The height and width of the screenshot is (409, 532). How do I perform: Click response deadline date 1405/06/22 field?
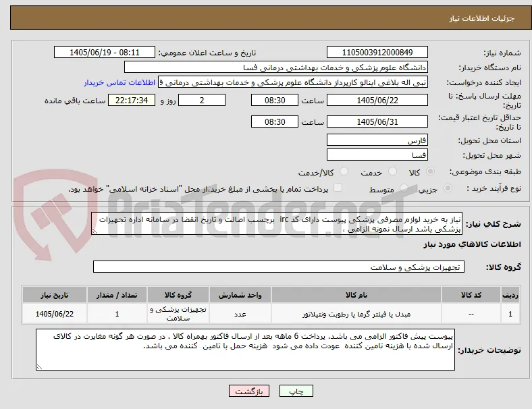tap(377, 101)
